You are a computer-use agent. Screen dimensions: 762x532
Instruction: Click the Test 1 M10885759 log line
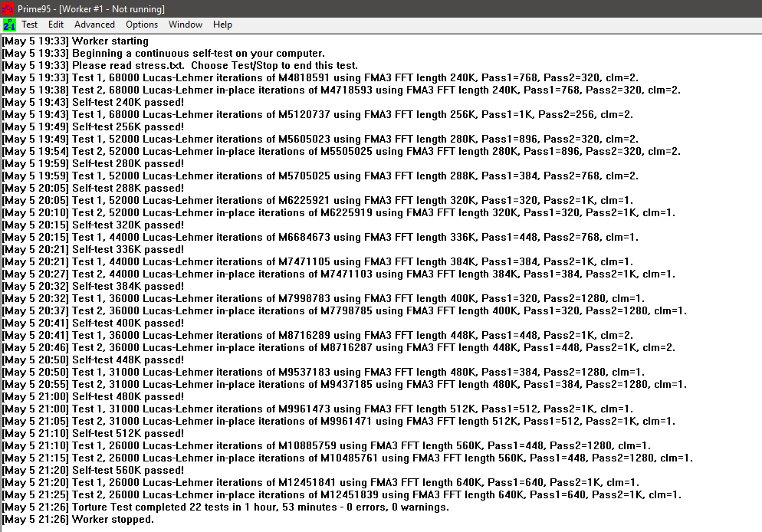tap(326, 445)
